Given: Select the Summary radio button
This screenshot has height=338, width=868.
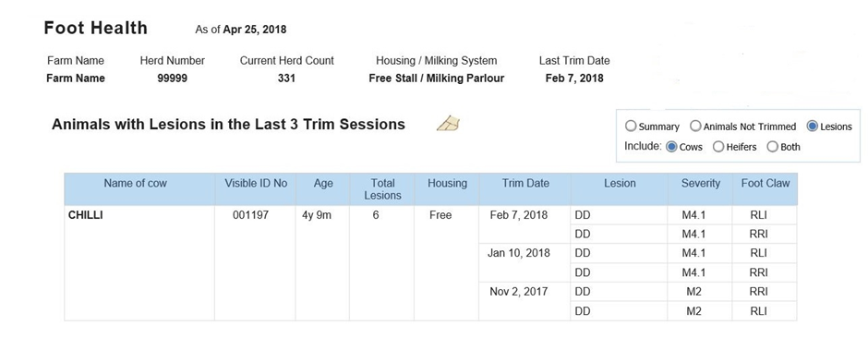Looking at the screenshot, I should click(x=630, y=127).
